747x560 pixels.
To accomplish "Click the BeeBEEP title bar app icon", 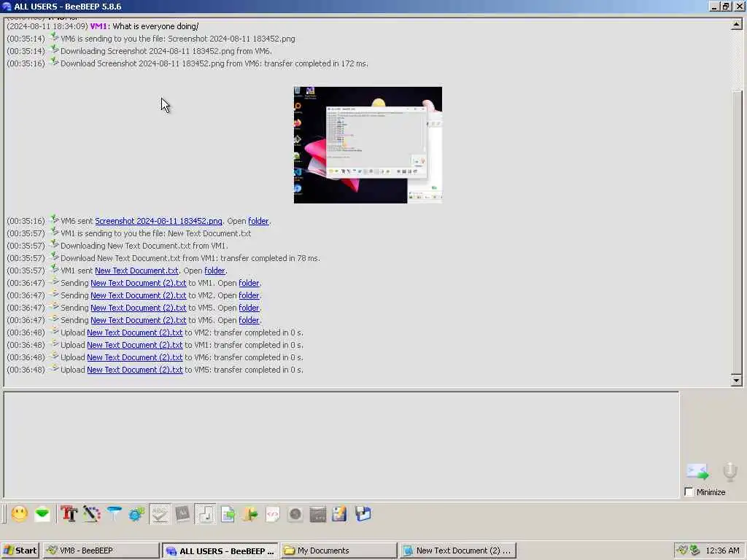I will pos(7,6).
